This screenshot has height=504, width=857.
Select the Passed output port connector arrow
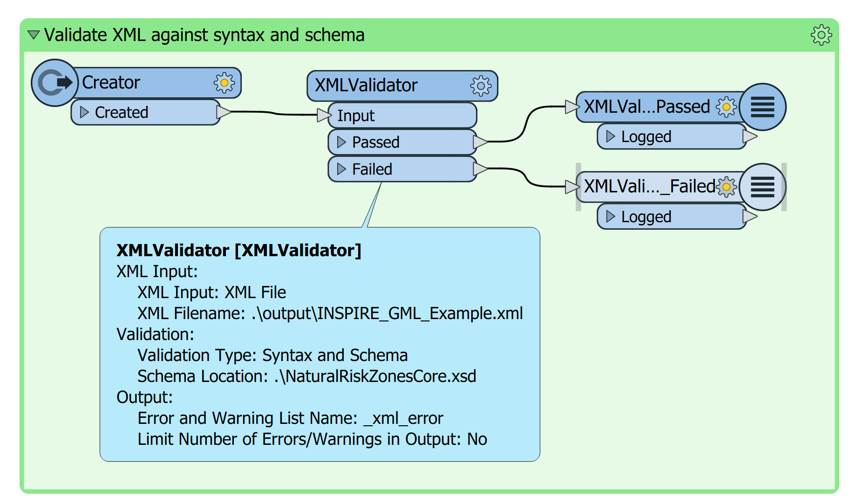pos(481,142)
